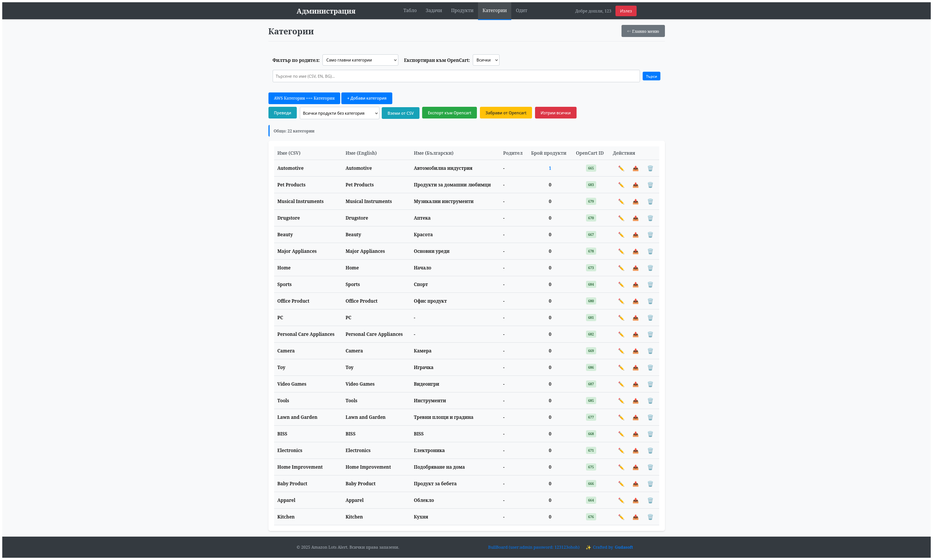
Task: Open the products without category dropdown
Action: (x=339, y=113)
